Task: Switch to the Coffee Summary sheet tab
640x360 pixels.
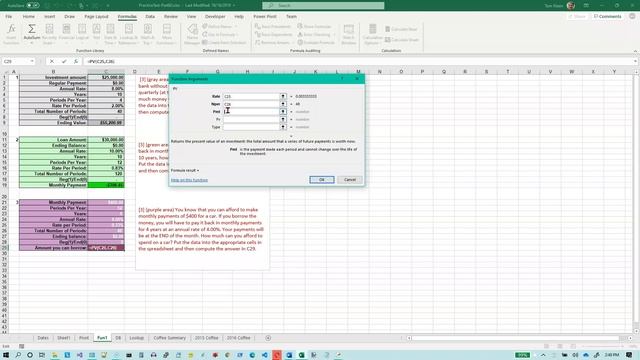Action: (169, 338)
